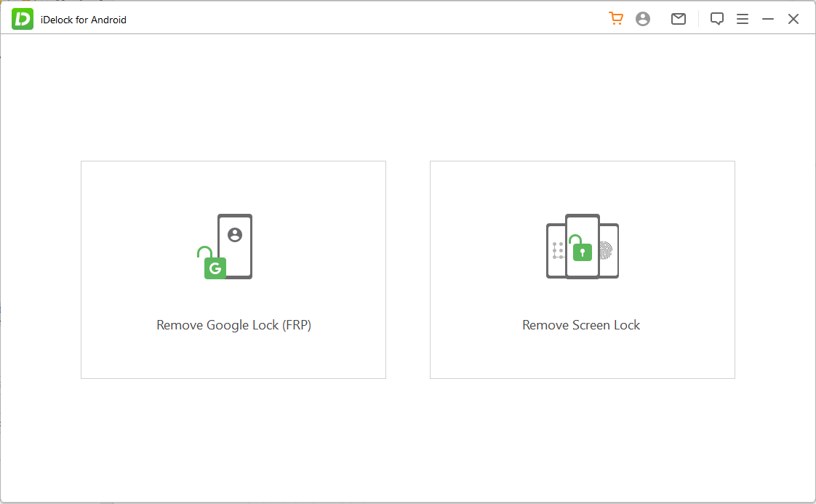Select the Screen Lock three-phones illustration
816x504 pixels.
point(582,246)
